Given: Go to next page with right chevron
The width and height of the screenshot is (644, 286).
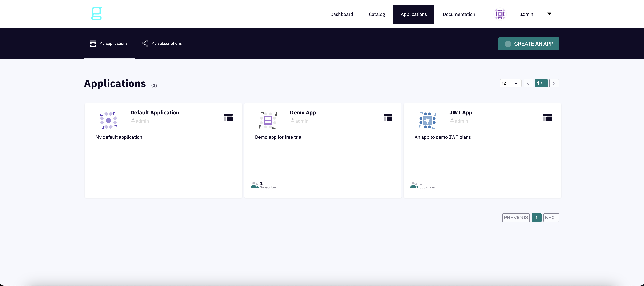Looking at the screenshot, I should pyautogui.click(x=554, y=83).
